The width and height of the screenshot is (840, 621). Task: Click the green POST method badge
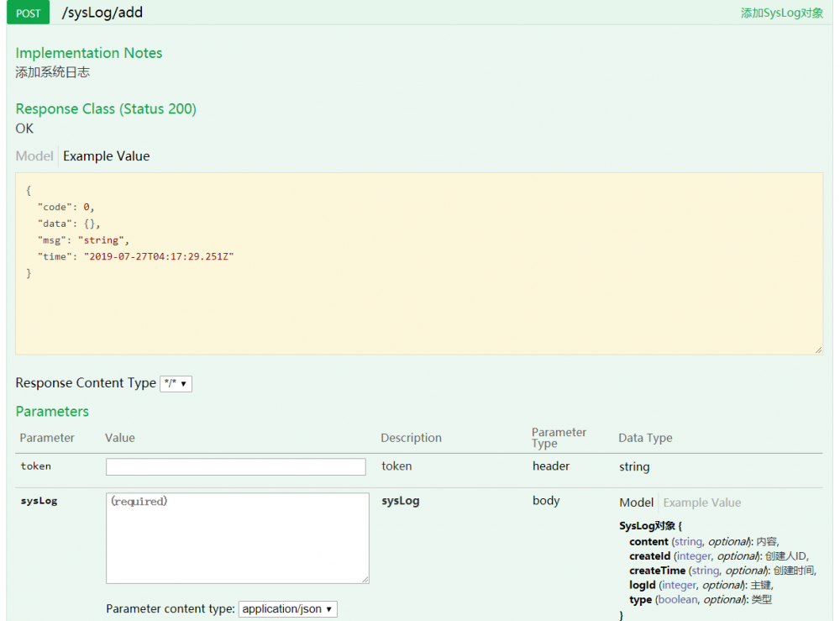[x=28, y=13]
